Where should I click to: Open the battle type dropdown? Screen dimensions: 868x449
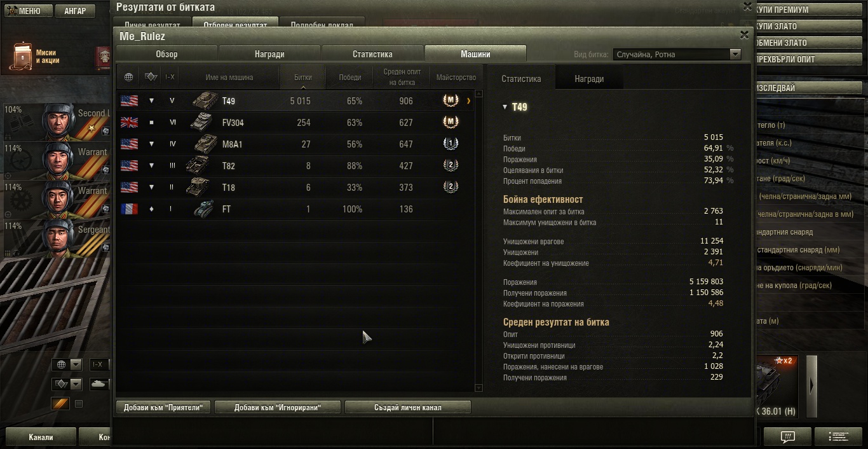677,54
